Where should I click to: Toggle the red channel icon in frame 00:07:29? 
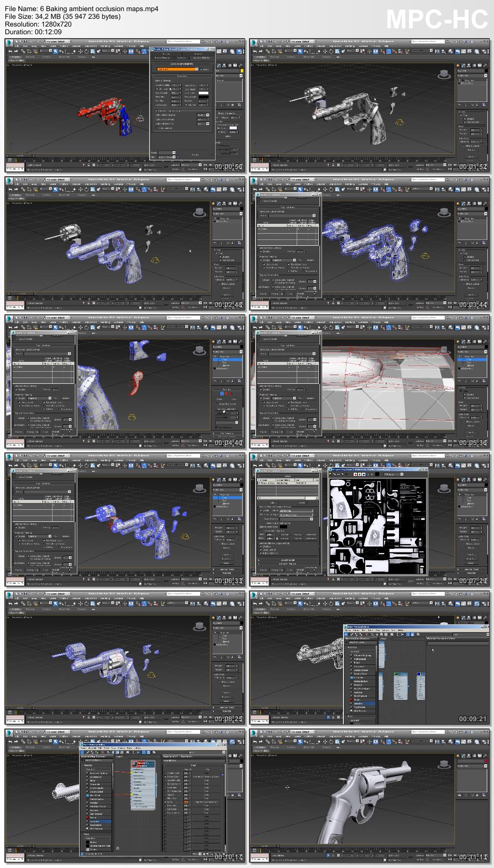356,475
